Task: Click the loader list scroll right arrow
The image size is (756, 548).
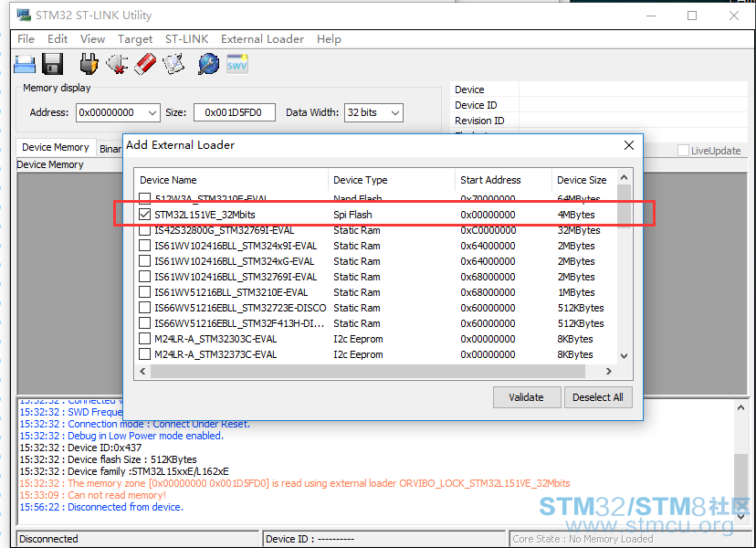Action: (x=608, y=371)
